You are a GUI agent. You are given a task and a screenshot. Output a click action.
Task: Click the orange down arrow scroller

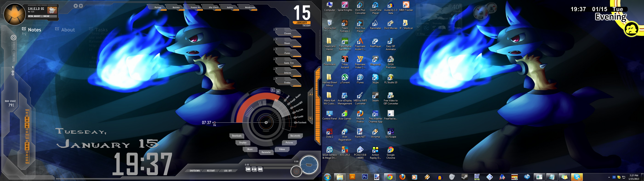(311, 118)
